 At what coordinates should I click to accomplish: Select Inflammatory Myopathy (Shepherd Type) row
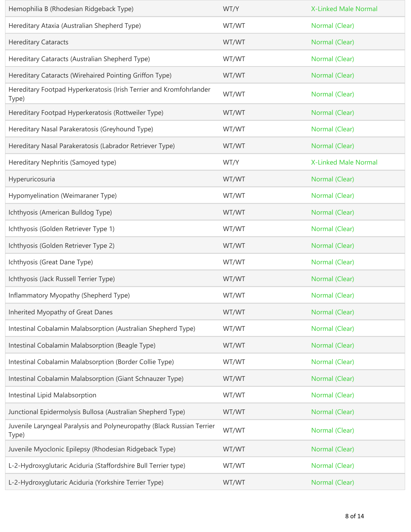[x=205, y=296]
